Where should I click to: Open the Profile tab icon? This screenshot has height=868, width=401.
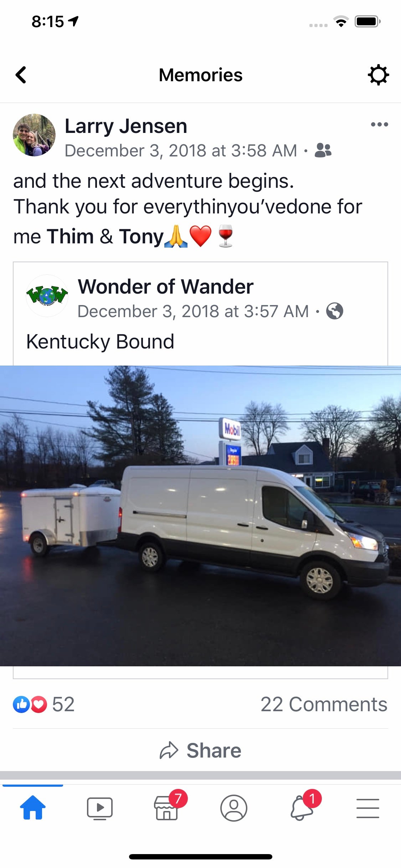click(233, 808)
